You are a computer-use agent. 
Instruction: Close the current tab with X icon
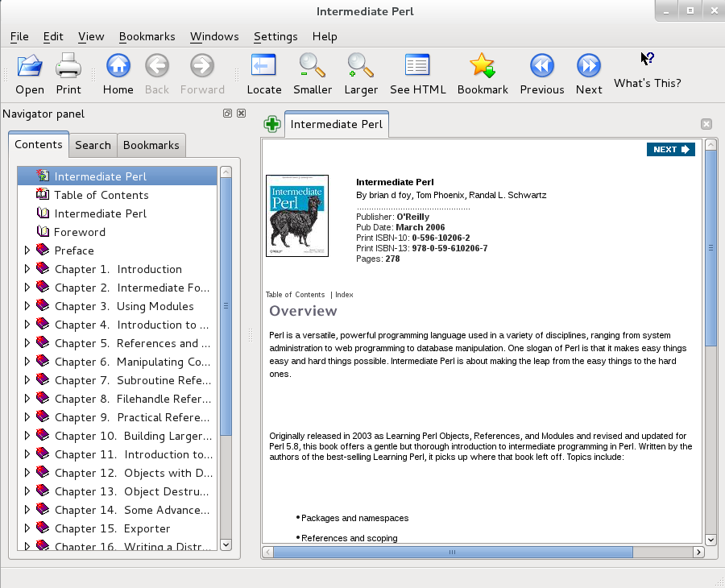706,124
